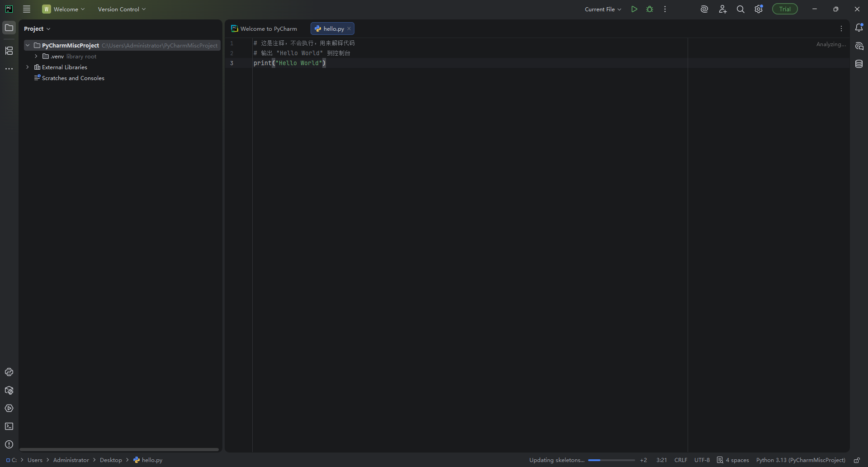Open the Python Packages tool window
The width and height of the screenshot is (868, 467).
[x=9, y=391]
